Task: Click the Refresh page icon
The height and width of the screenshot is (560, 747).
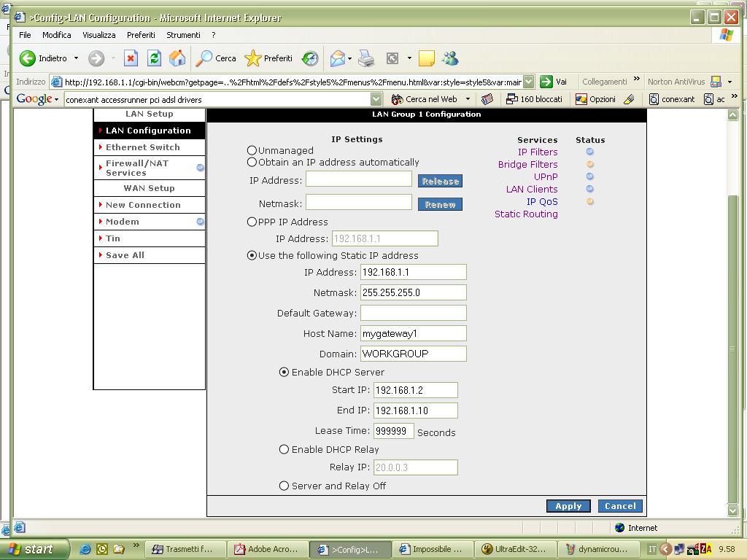Action: click(x=154, y=58)
